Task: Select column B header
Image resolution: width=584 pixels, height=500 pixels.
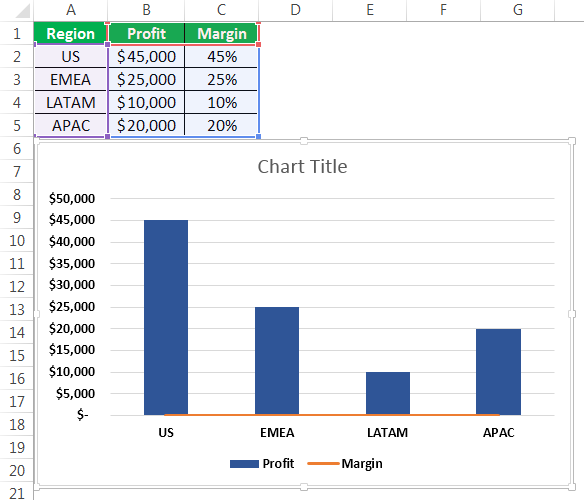Action: (146, 10)
